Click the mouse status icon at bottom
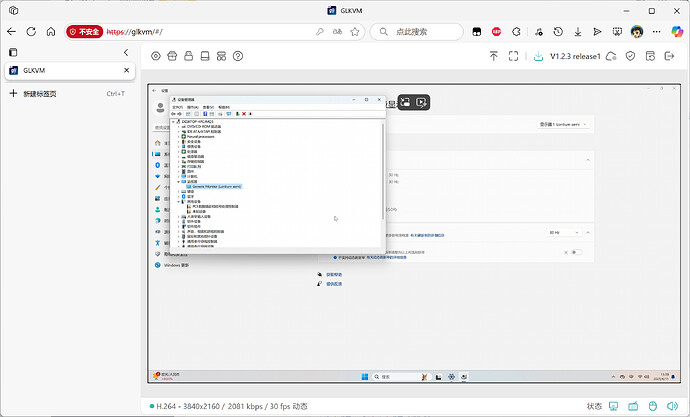Viewport: 690px width, 417px height. 652,407
